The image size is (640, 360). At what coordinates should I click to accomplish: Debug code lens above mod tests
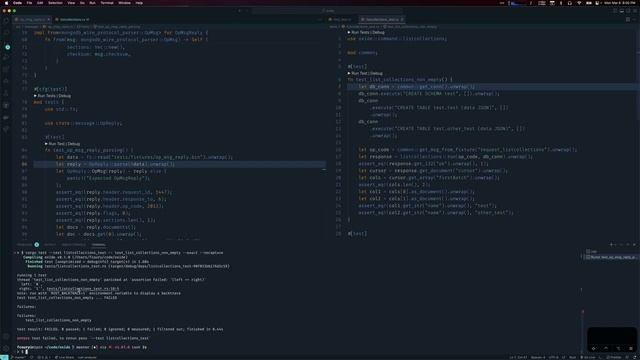[x=64, y=96]
